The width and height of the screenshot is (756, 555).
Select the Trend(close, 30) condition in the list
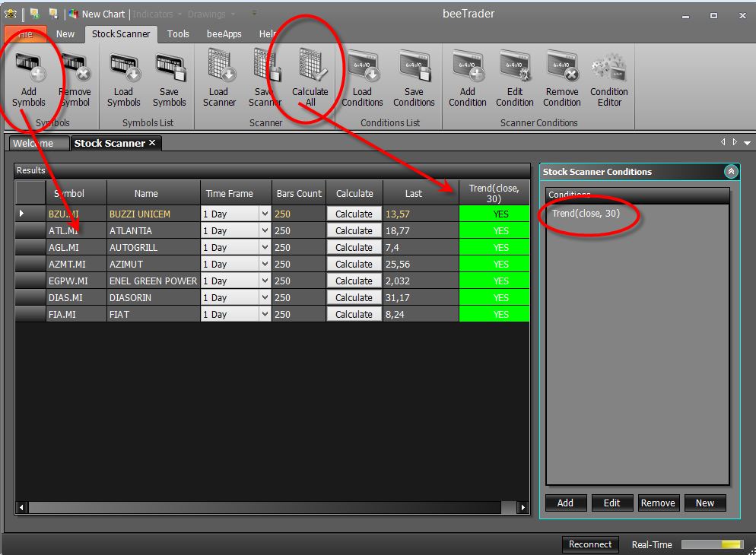click(586, 214)
